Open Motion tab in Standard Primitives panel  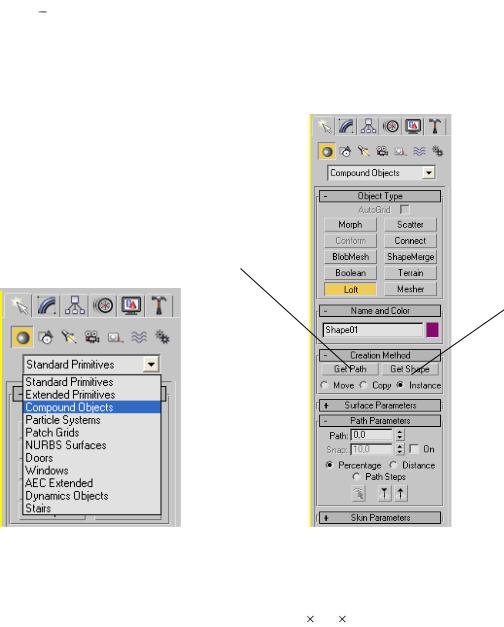(x=103, y=306)
